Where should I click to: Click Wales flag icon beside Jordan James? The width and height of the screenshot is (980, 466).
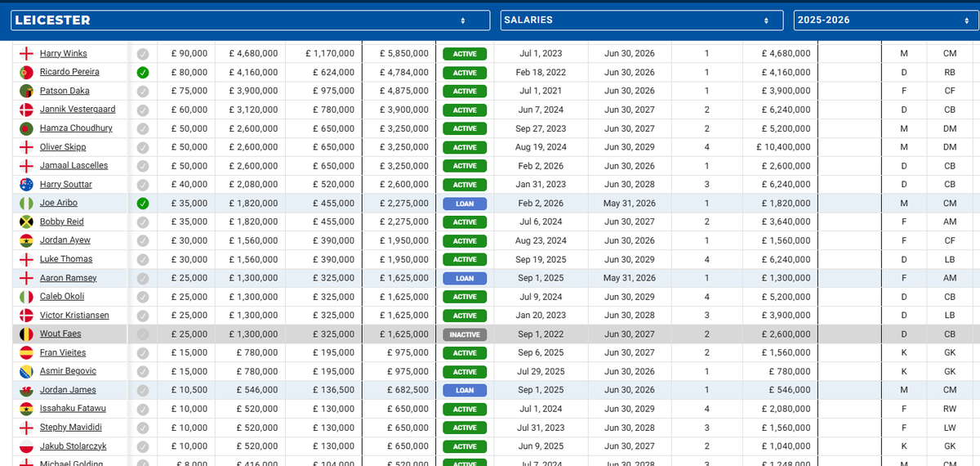(x=26, y=390)
